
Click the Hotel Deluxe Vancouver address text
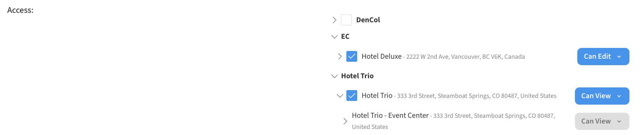466,57
